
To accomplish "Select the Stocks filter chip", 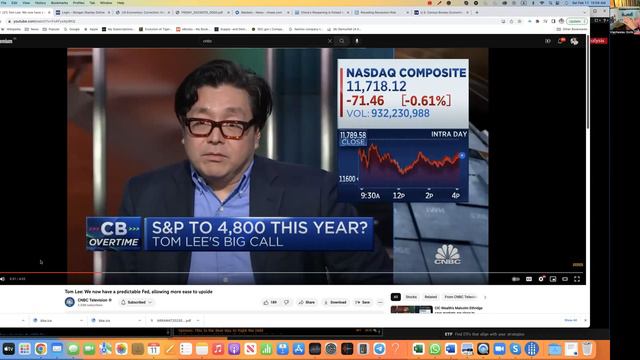I will coord(411,297).
